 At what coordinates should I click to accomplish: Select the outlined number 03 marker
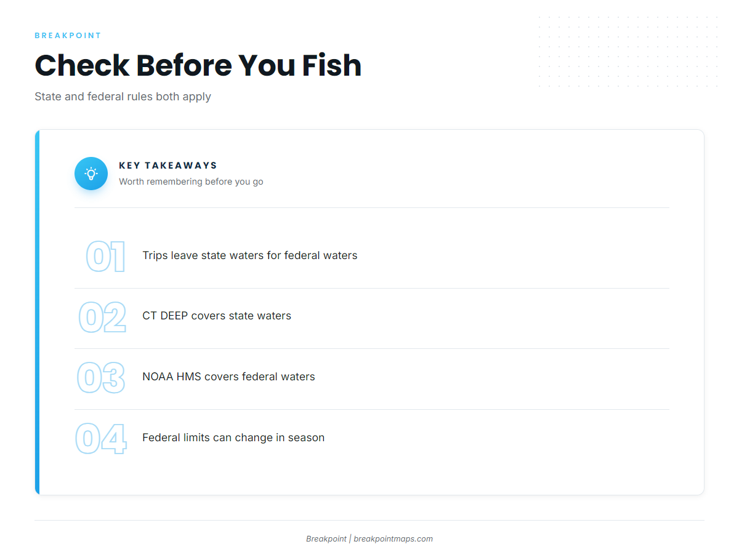coord(101,378)
